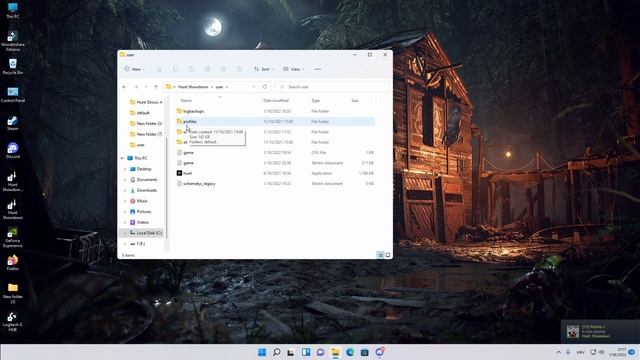Refresh the user folder view
Image resolution: width=640 pixels, height=360 pixels.
coord(265,87)
